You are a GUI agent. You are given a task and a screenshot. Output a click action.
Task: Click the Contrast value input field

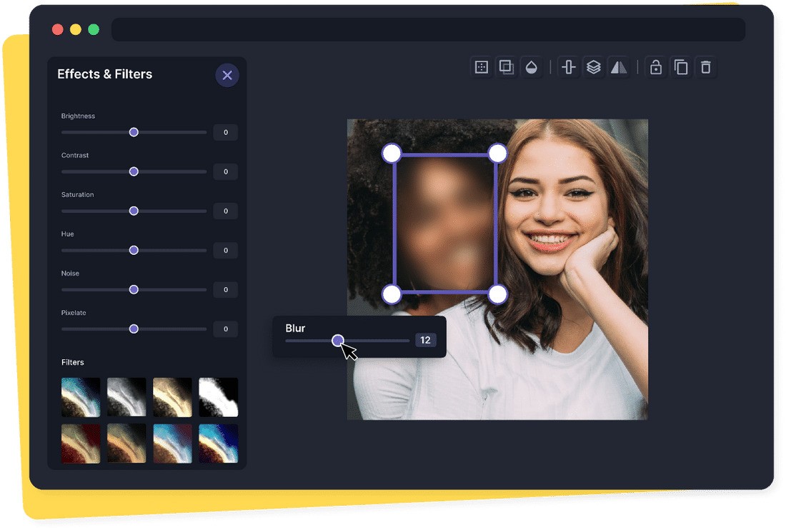[226, 171]
